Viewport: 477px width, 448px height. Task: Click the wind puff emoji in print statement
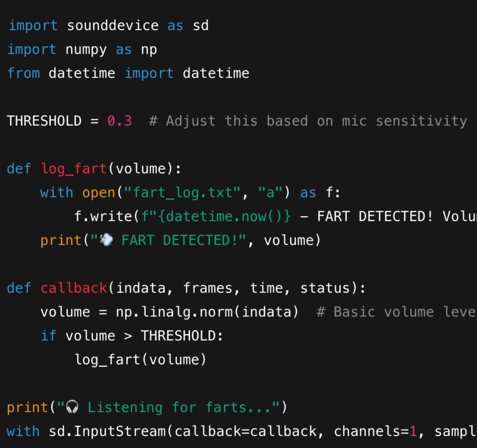tap(106, 240)
